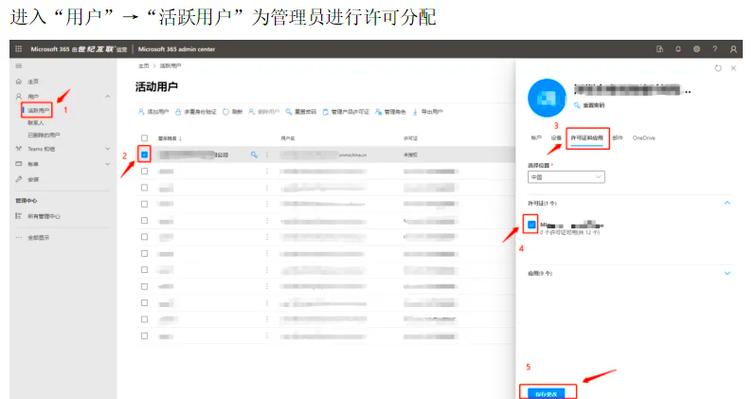
Task: Open the help question mark icon
Action: (715, 49)
